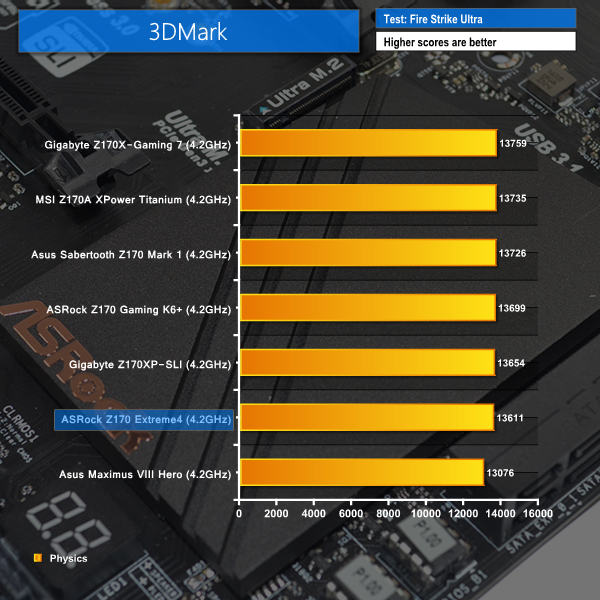The image size is (600, 600).
Task: Click the 14000 axis tick label
Action: (501, 514)
